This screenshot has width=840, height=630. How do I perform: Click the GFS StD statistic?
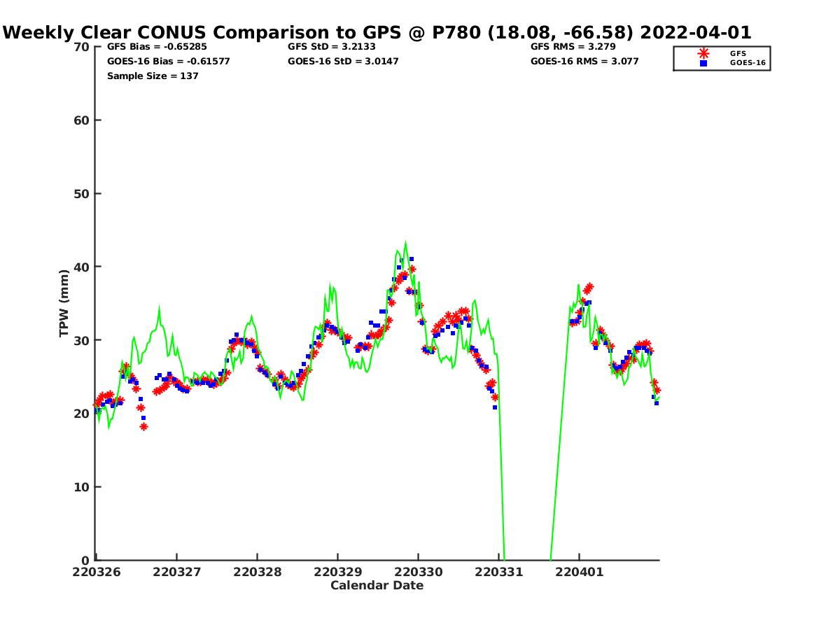332,47
